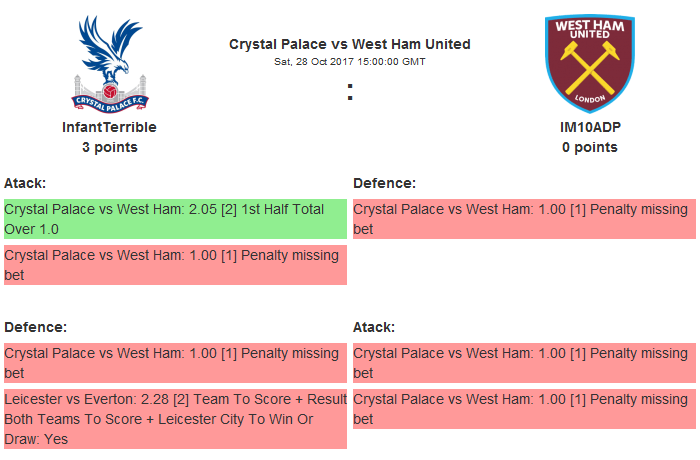Select green 1st Half Total Over 1.0 bet
700x460 pixels.
click(175, 219)
